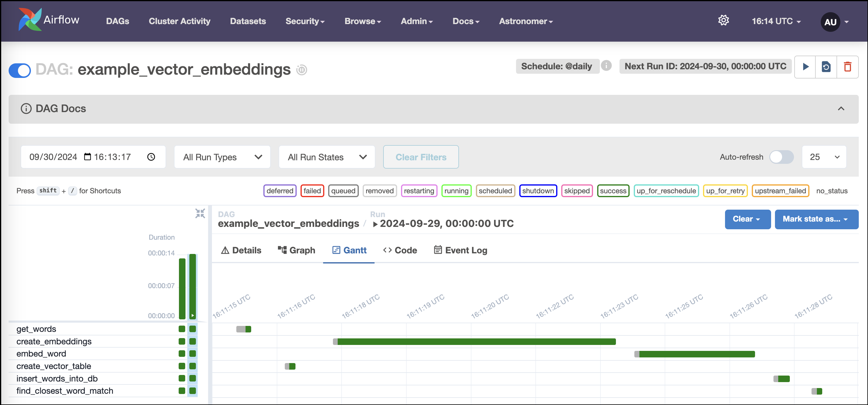Pause the example_vector_embeddings DAG toggle

point(19,70)
